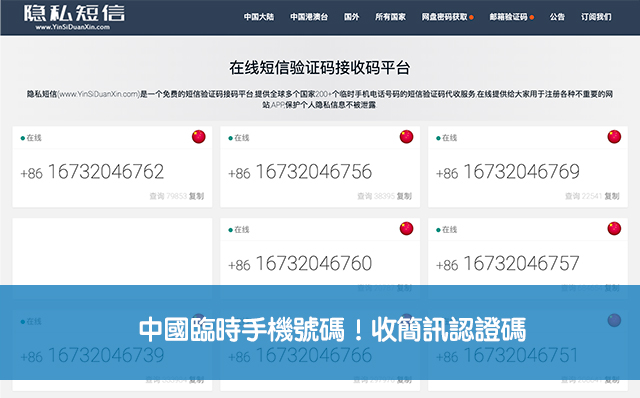Click the www.YinSiDuanXin.com text in description
This screenshot has height=398, width=640.
(x=99, y=94)
